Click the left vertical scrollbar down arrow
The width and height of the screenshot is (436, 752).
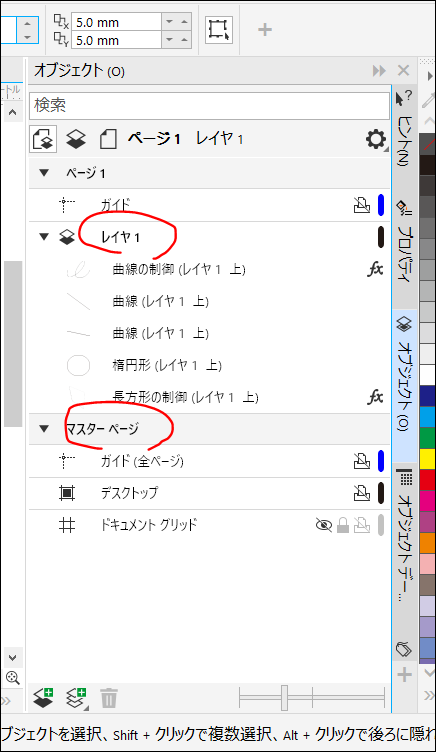click(12, 658)
